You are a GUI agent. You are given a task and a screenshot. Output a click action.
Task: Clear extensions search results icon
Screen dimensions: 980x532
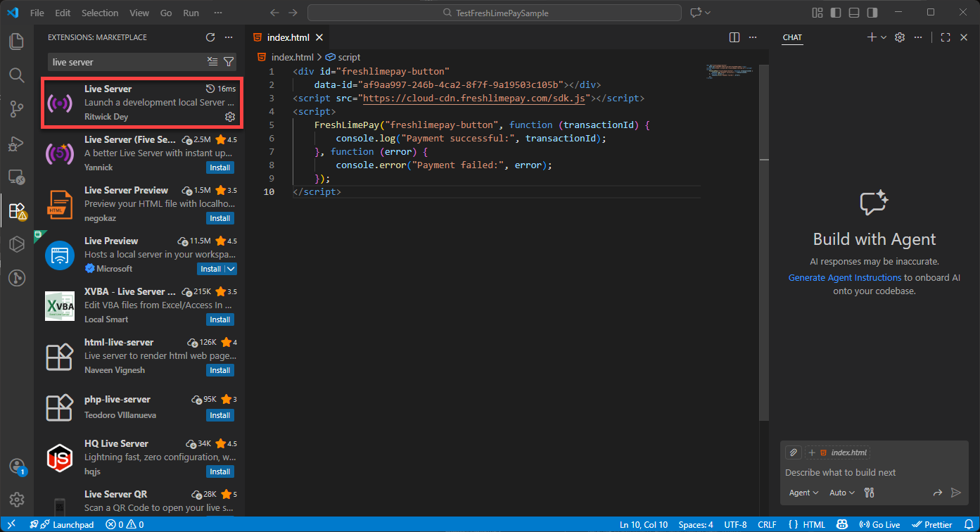coord(212,62)
